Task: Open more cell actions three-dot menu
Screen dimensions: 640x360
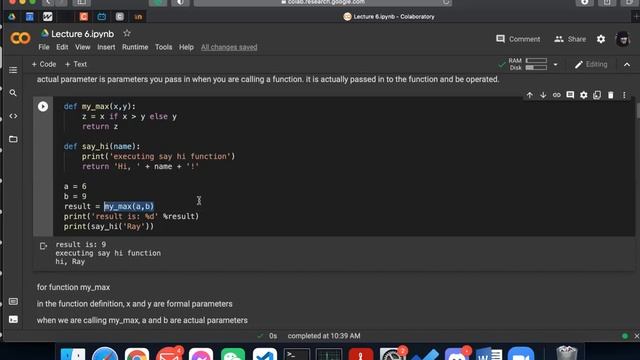Action: tap(624, 95)
